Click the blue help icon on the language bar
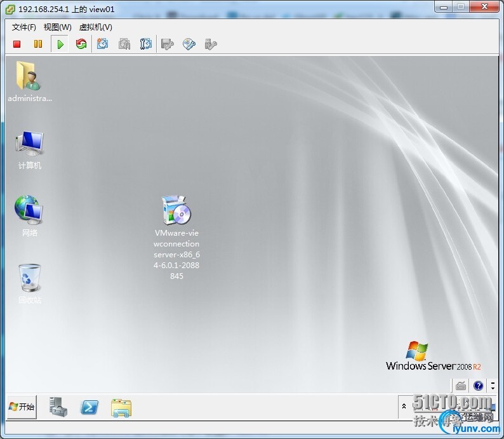504x439 pixels. click(478, 386)
